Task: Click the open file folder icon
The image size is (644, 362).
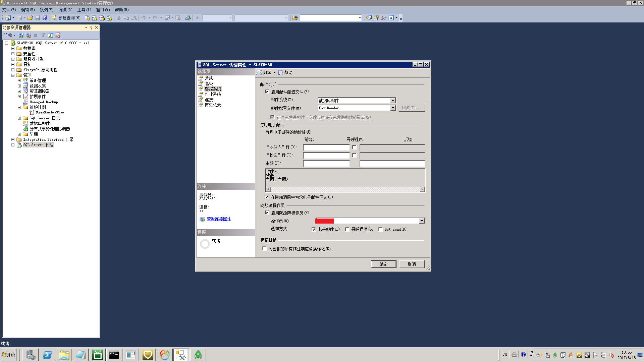Action: click(30, 18)
